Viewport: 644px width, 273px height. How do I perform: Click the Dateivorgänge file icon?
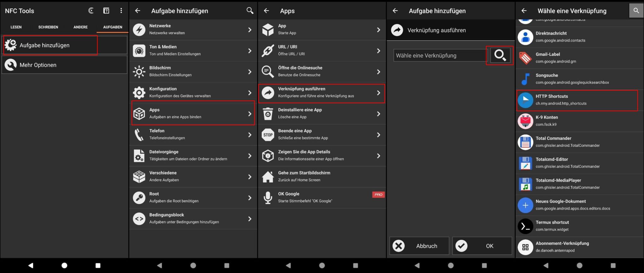click(x=139, y=156)
